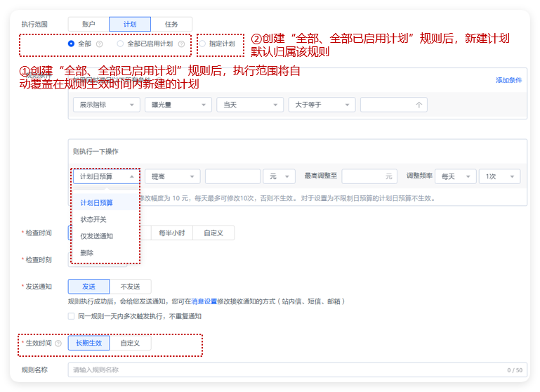
Task: Open the 曝光量 dropdown
Action: (x=178, y=105)
